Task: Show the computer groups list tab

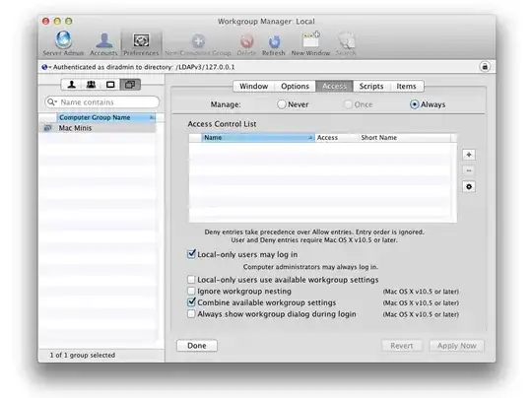Action: pos(130,85)
